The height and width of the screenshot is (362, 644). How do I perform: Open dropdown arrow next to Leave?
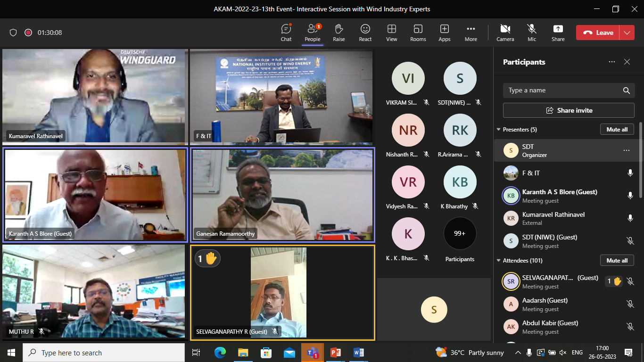coord(627,33)
